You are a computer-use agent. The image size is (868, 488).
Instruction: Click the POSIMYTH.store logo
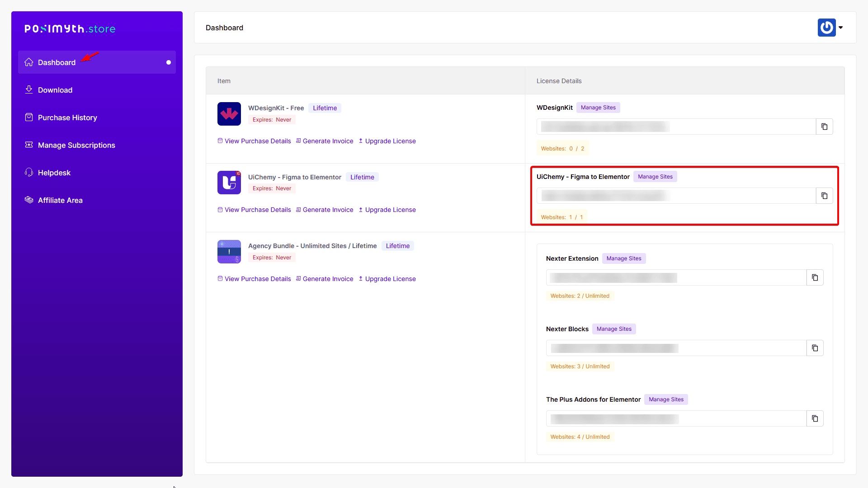70,29
